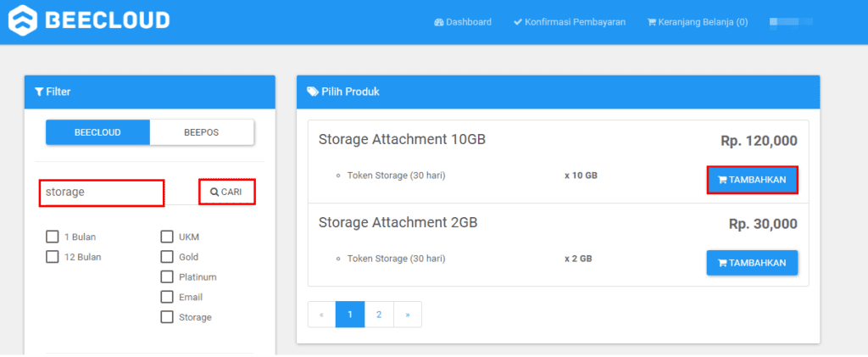Tick the 12 Bulan checkbox
868x357 pixels.
(x=53, y=257)
